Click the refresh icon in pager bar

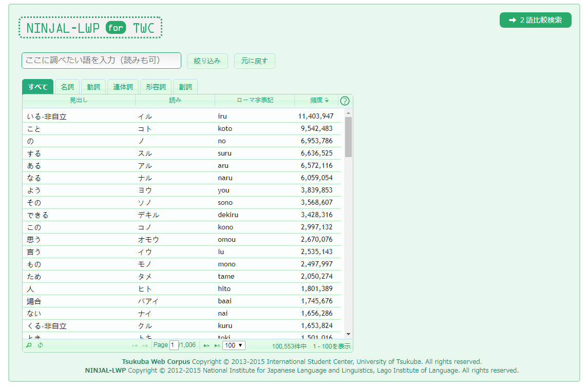point(40,345)
